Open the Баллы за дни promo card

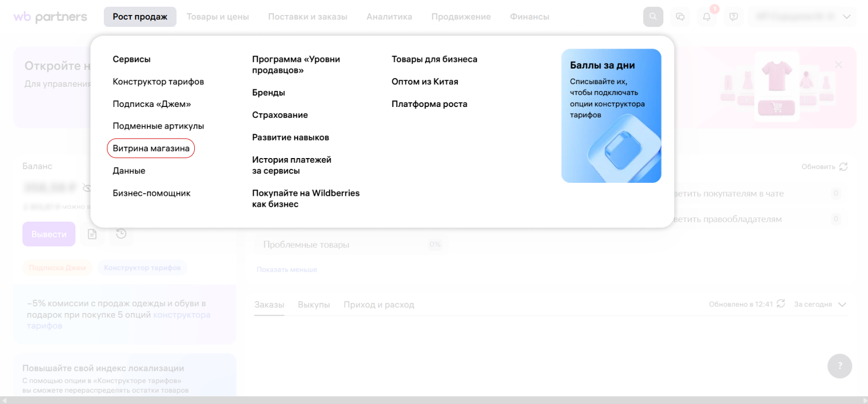611,116
